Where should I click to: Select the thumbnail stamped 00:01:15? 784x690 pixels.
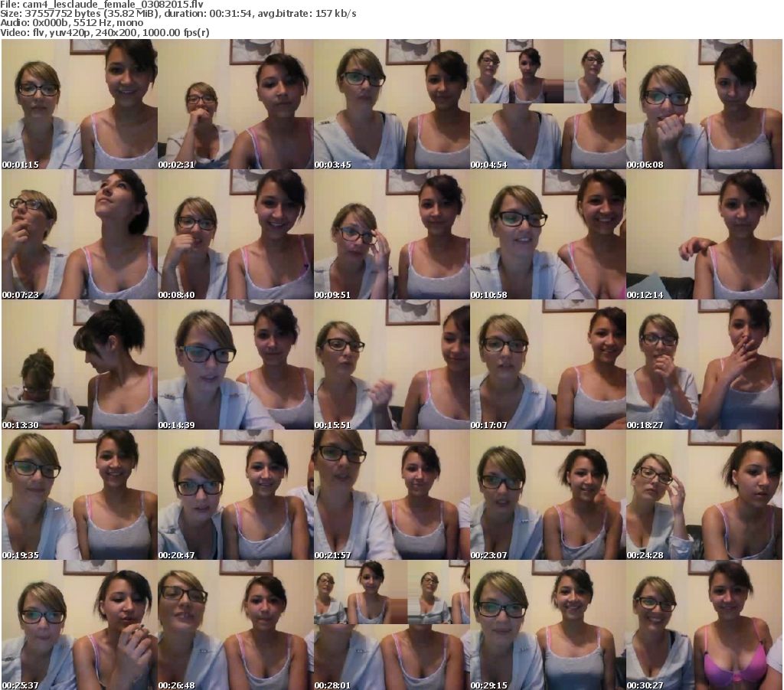[80, 104]
